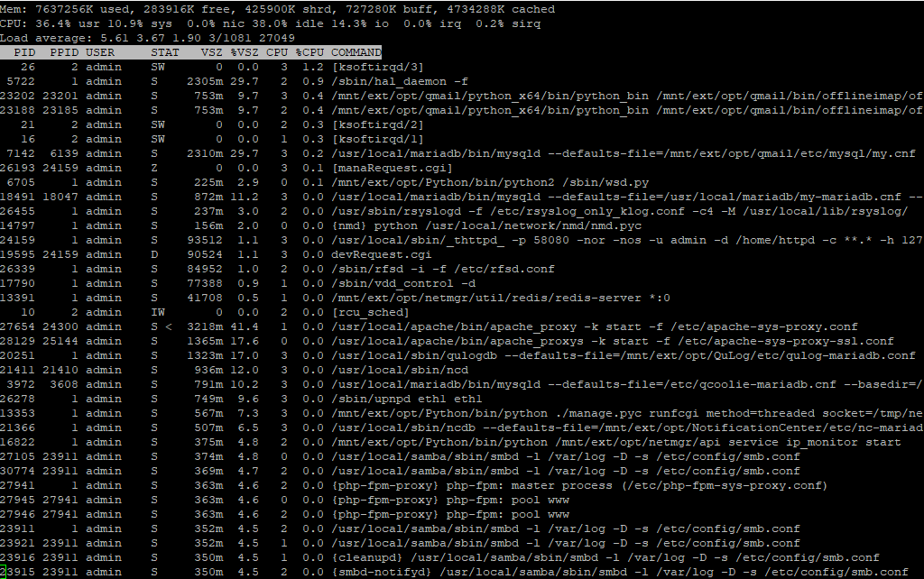Viewport: 924px width, 579px height.
Task: Select the [ksoftirqd/3] process row
Action: tap(462, 67)
